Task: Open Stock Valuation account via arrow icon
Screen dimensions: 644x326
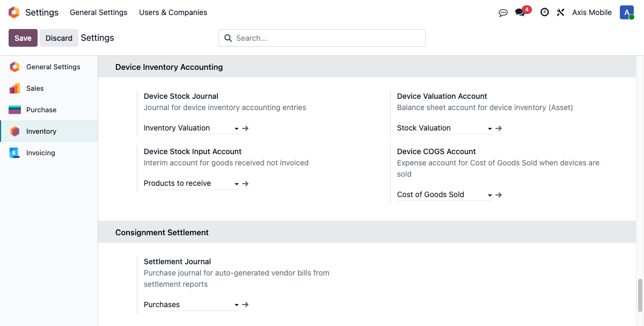Action: click(499, 128)
